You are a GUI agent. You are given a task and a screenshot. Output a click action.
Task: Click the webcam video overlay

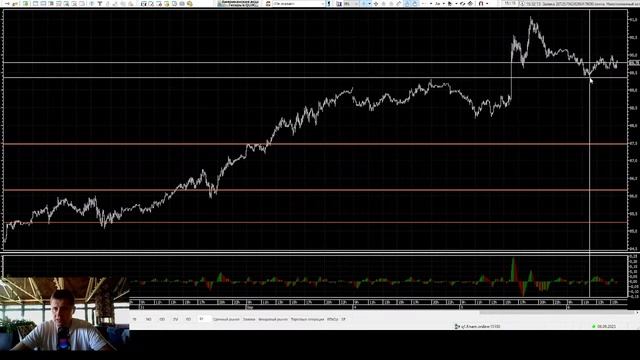(64, 314)
